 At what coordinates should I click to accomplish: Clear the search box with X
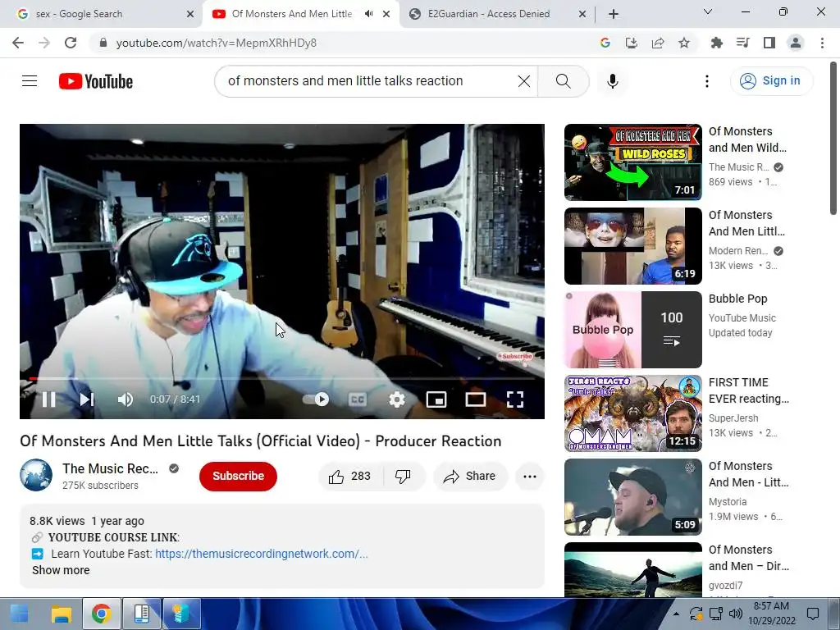click(524, 81)
